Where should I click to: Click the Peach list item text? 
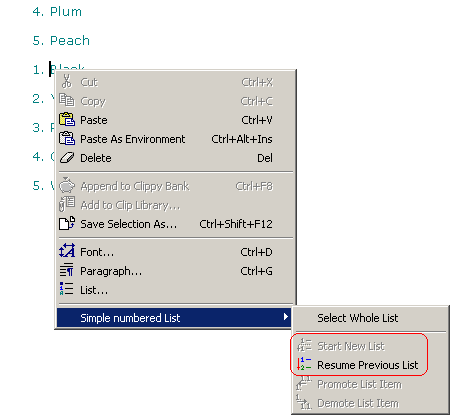point(70,41)
